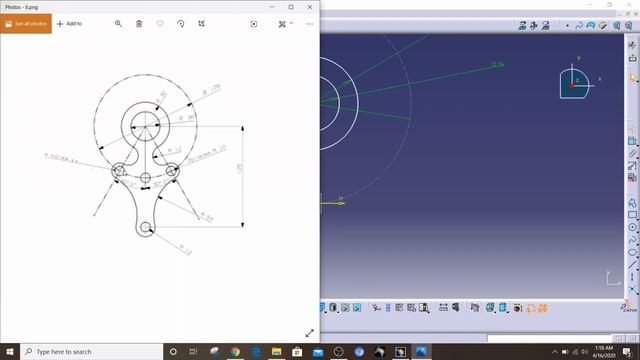Select the Line tool in CATIA
Viewport: 640px width, 360px height.
coord(632,265)
